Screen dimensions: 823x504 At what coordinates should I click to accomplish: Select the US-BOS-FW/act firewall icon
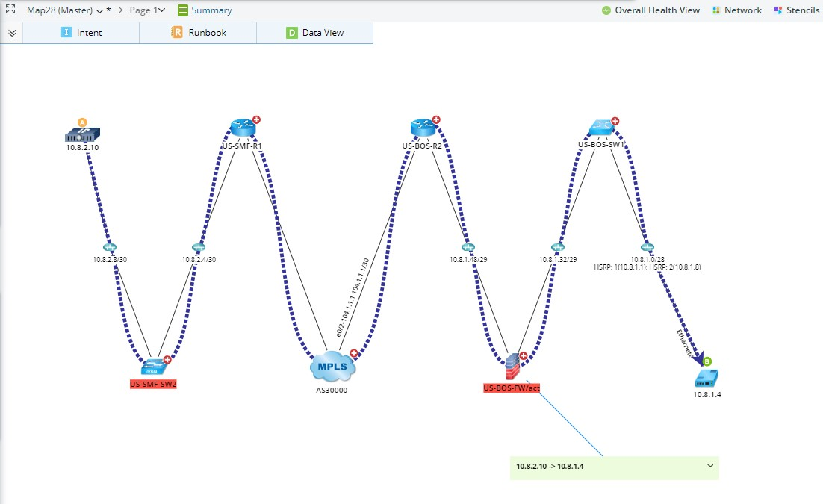point(513,366)
